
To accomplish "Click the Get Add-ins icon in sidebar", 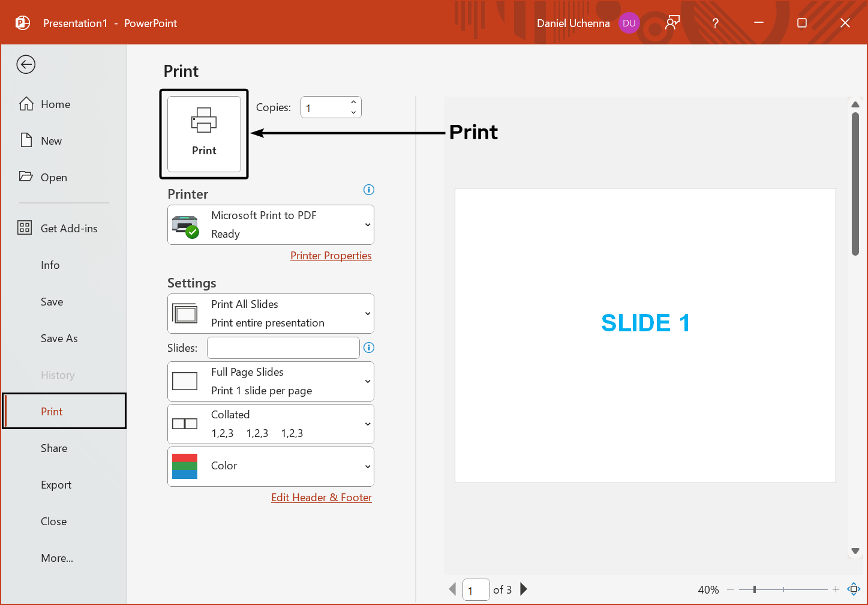I will point(25,227).
